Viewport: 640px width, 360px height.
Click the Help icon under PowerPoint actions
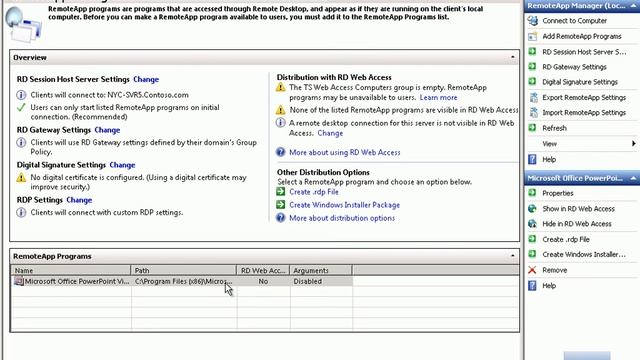tap(532, 285)
